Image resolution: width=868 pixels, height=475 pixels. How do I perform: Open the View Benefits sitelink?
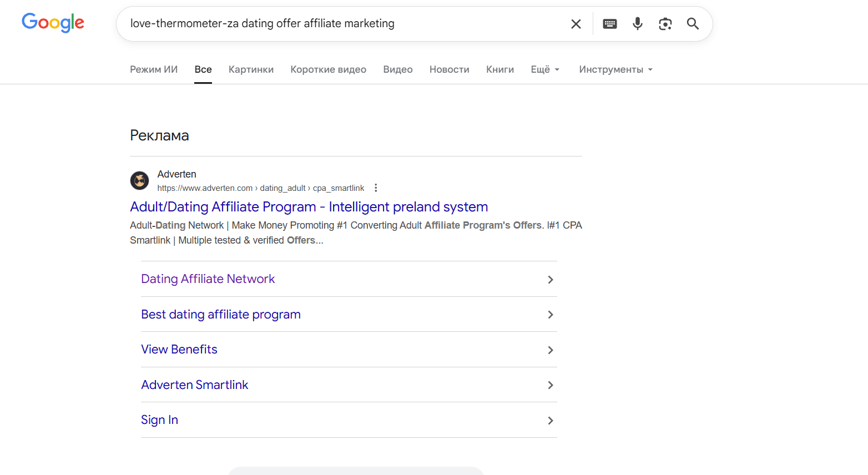[x=179, y=349]
